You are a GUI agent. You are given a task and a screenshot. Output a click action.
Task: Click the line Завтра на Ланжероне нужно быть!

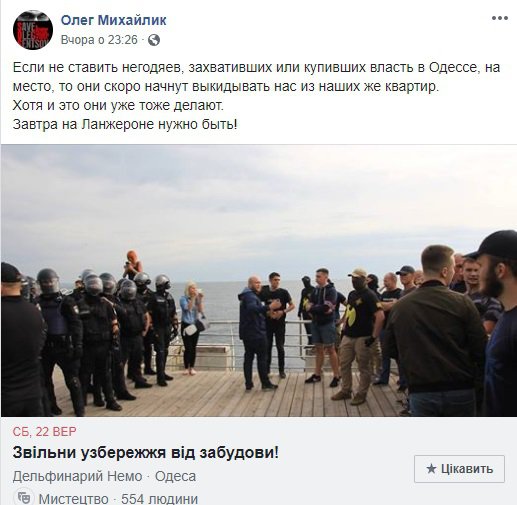coord(125,124)
